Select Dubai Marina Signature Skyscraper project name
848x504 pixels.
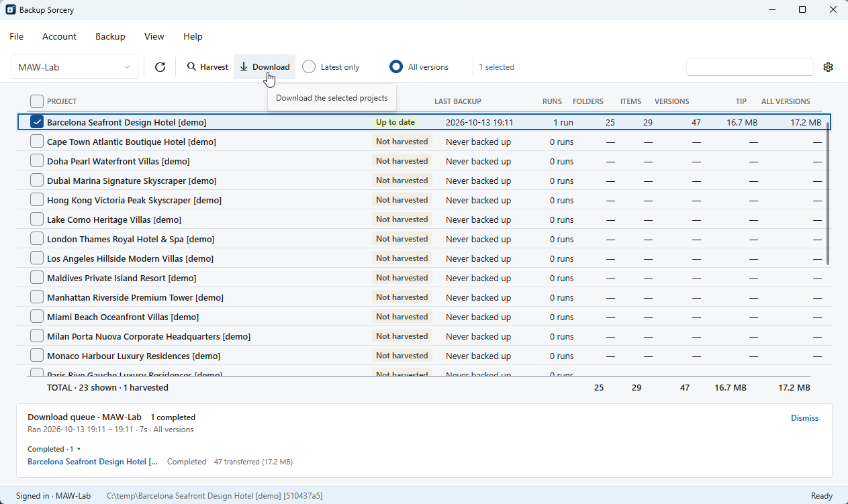pyautogui.click(x=132, y=181)
